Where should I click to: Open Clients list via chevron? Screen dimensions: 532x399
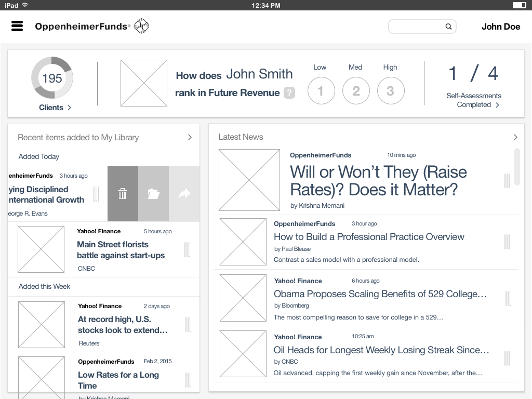pos(69,108)
